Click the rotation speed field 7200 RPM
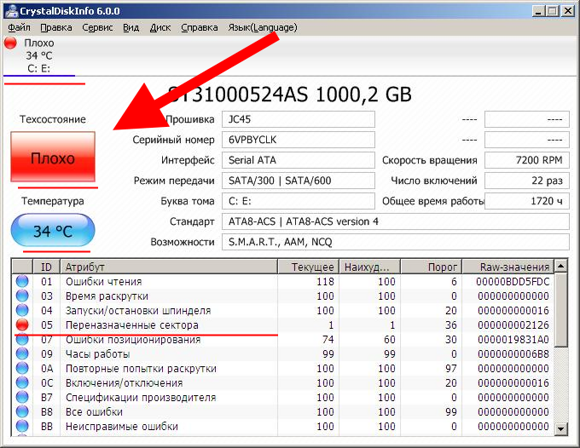 [527, 160]
